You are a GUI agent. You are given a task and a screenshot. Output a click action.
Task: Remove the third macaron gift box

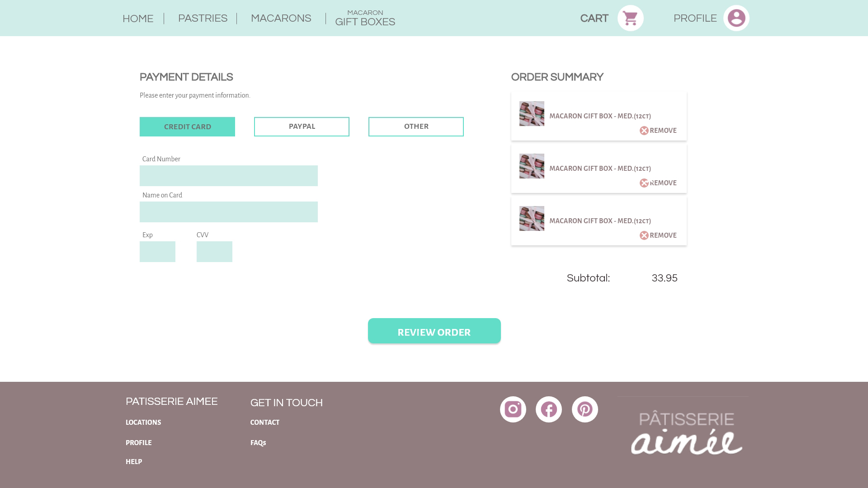pyautogui.click(x=658, y=235)
